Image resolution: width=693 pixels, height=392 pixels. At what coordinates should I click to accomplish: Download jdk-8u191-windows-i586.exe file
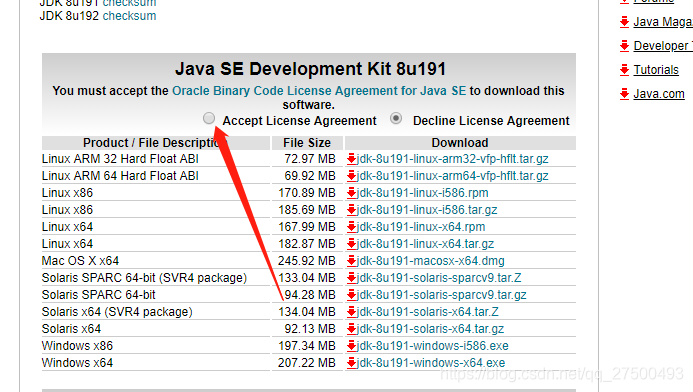[432, 346]
